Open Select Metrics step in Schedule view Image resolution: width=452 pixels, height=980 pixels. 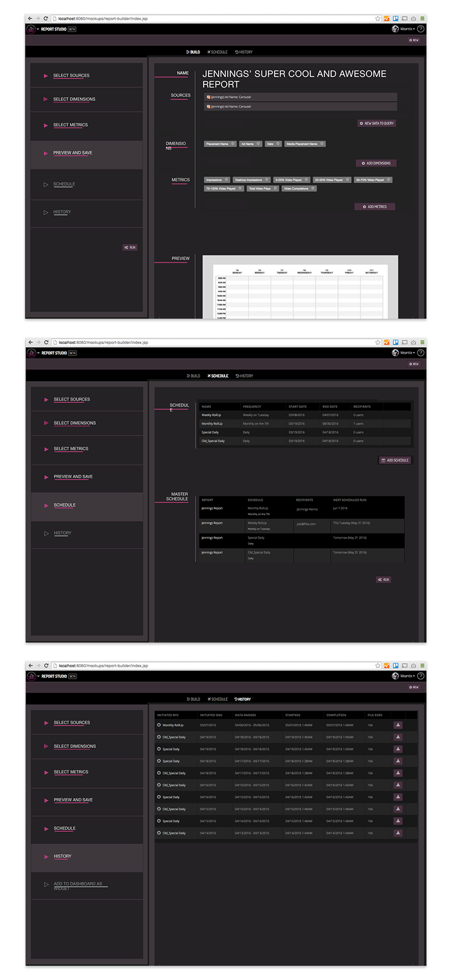71,449
